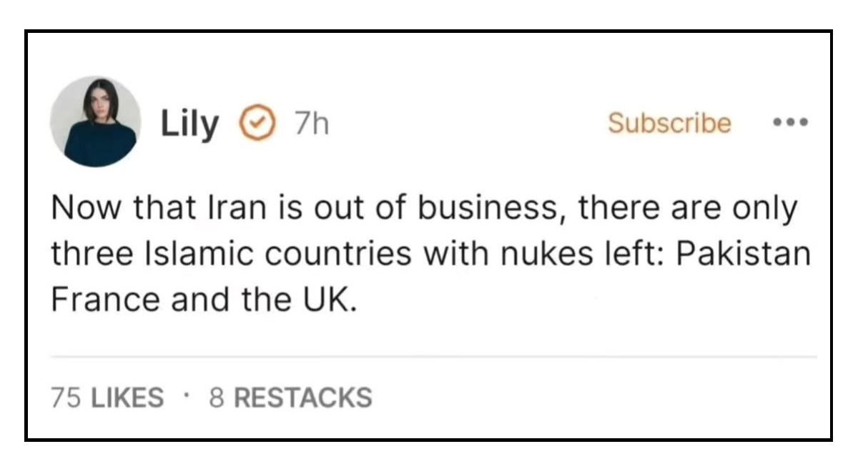Click the 7h post timestamp
The image size is (868, 469).
click(x=311, y=125)
